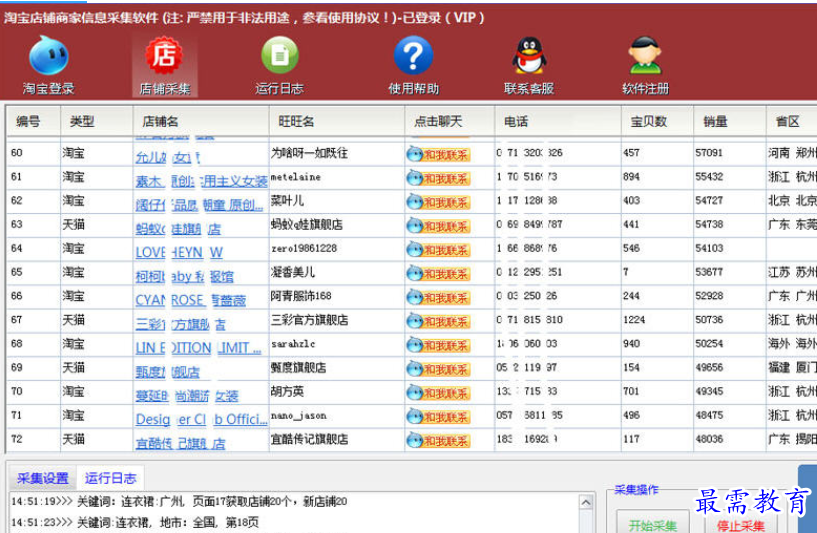
Task: Sort by the 销量 column header
Action: pyautogui.click(x=730, y=122)
